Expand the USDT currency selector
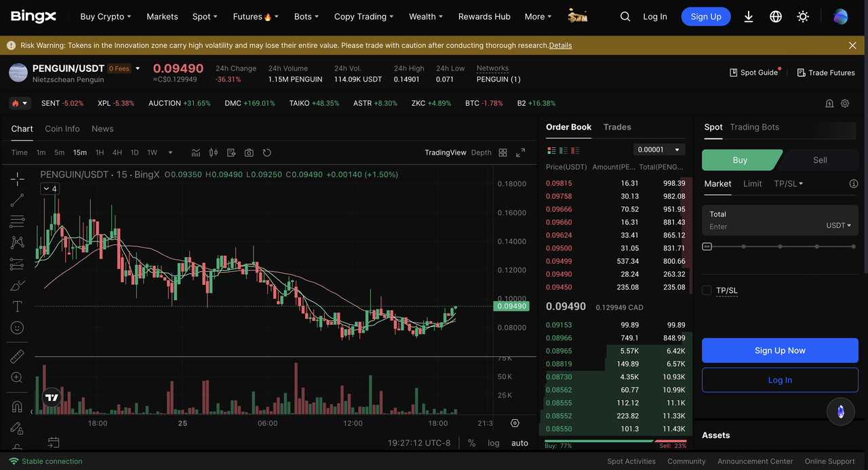This screenshot has height=470, width=868. pos(838,225)
